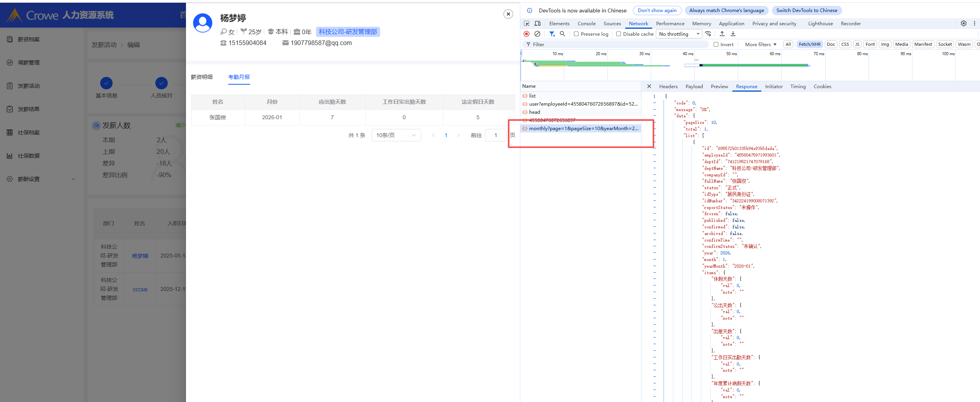Enable the Preserve log checkbox
980x402 pixels.
tap(577, 34)
